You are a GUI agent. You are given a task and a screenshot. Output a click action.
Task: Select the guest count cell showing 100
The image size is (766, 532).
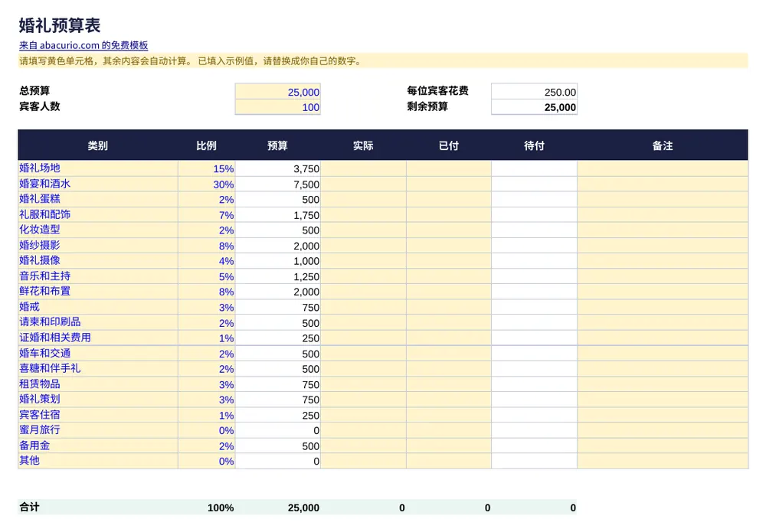point(277,107)
